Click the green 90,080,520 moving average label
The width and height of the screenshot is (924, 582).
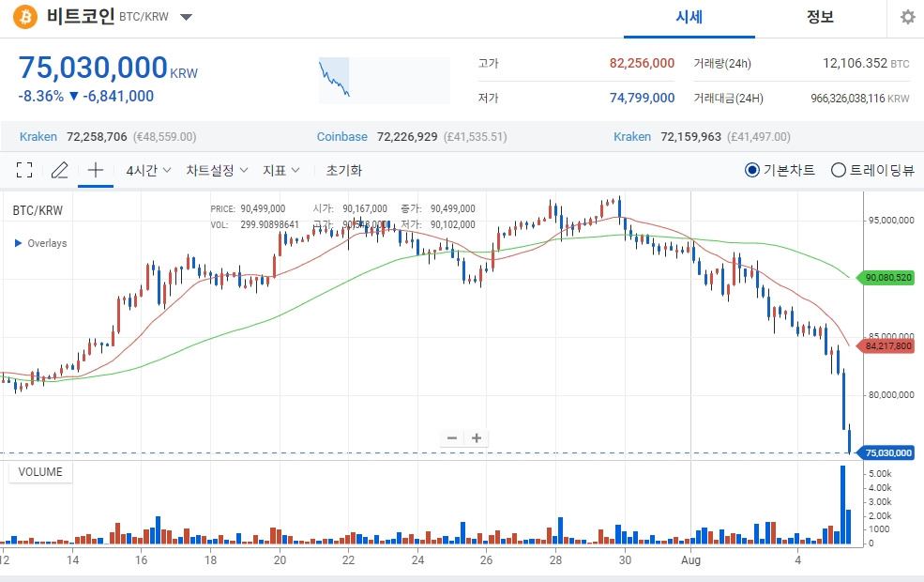click(x=886, y=277)
